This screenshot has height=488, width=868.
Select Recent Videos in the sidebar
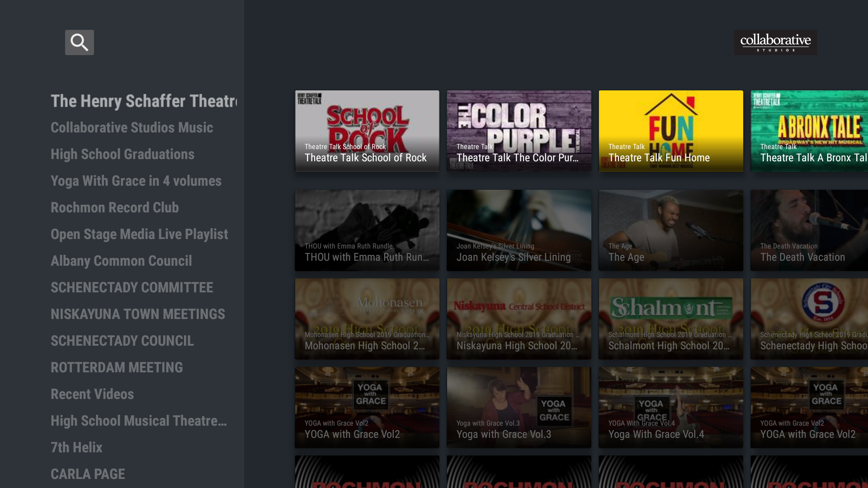[x=92, y=394]
